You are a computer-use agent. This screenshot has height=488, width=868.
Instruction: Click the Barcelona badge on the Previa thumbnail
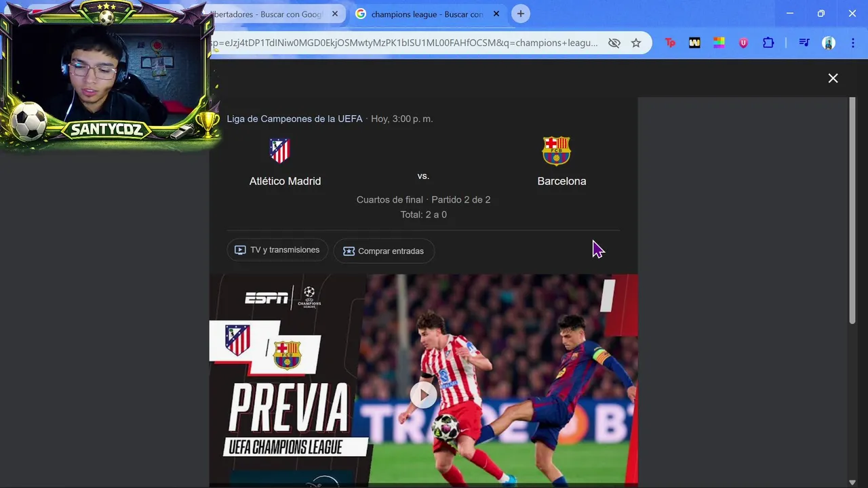[x=287, y=354]
